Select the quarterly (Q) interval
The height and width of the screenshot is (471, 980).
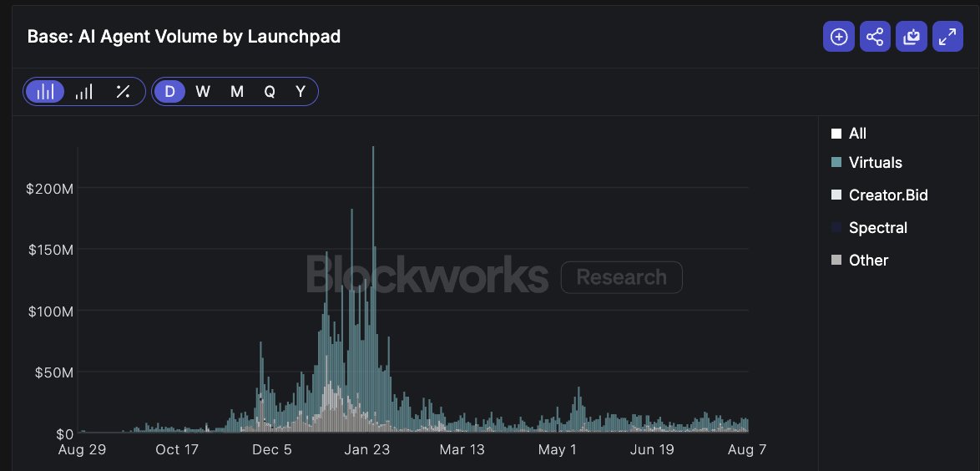click(x=270, y=92)
